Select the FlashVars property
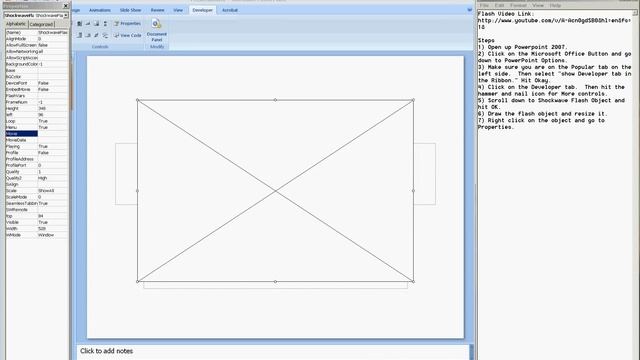 (37, 96)
